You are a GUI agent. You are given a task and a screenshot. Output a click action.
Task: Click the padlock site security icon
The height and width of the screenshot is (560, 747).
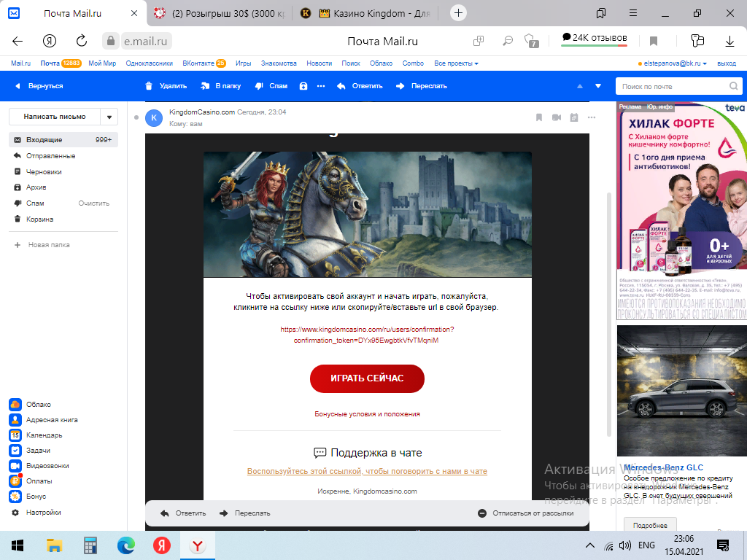click(x=111, y=41)
